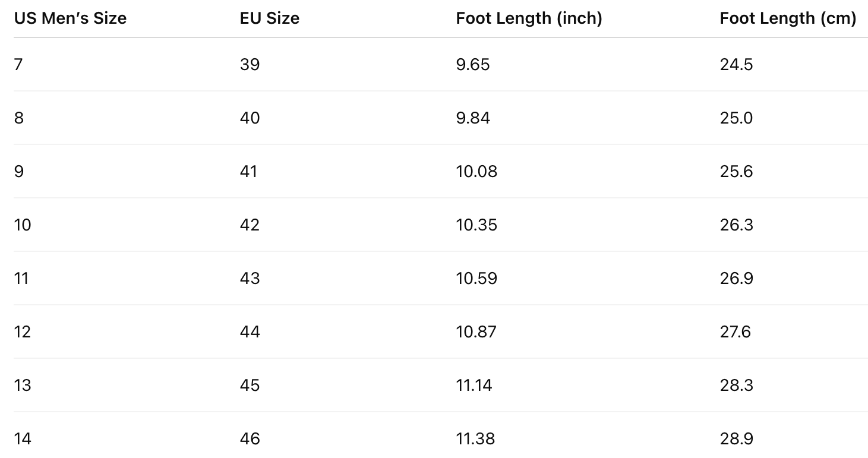Click the 26.3 cm cell
Image resolution: width=868 pixels, height=458 pixels.
point(736,225)
